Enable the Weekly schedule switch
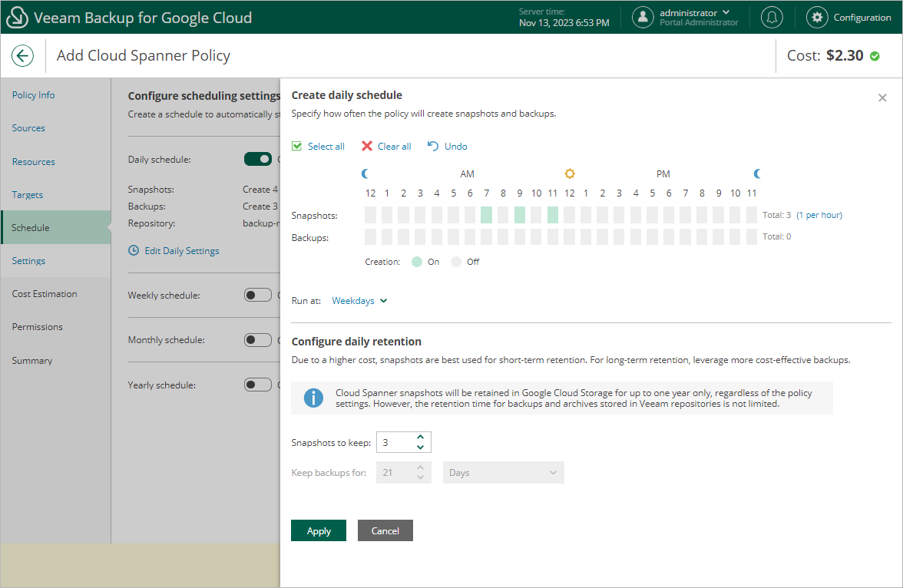This screenshot has width=903, height=588. coord(257,295)
